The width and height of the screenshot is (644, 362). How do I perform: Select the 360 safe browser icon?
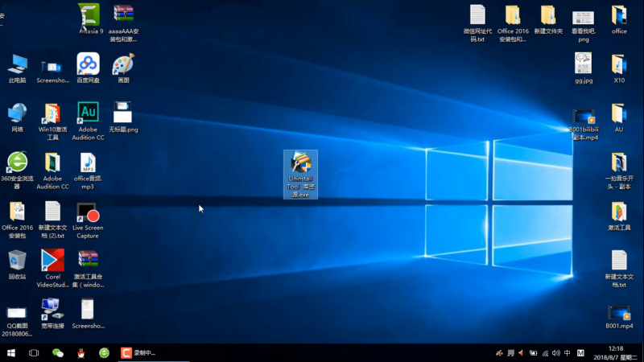(17, 171)
